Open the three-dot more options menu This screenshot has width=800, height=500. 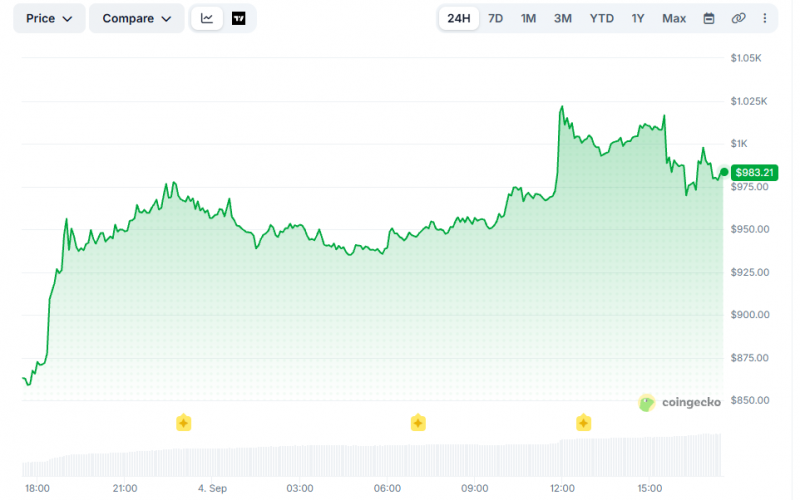click(x=765, y=19)
